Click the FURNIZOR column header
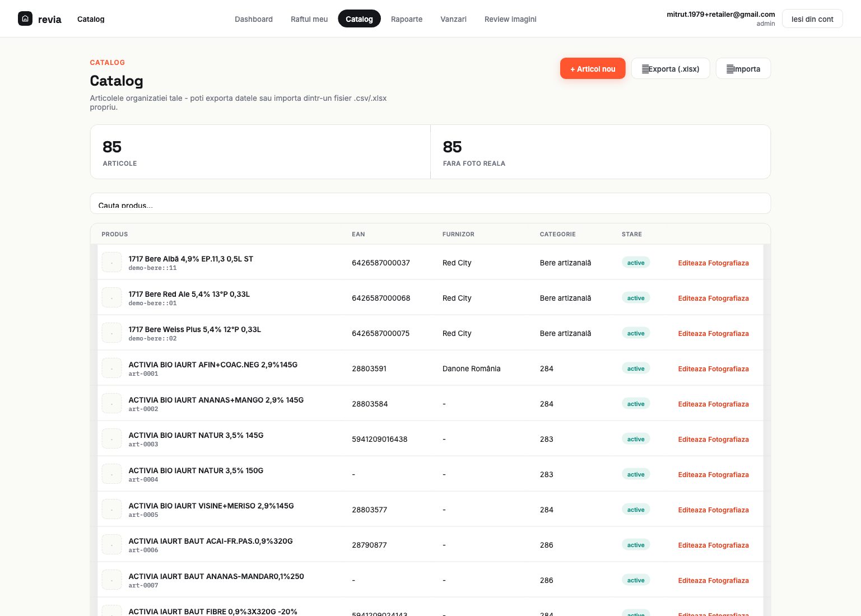This screenshot has width=861, height=616. pyautogui.click(x=458, y=234)
